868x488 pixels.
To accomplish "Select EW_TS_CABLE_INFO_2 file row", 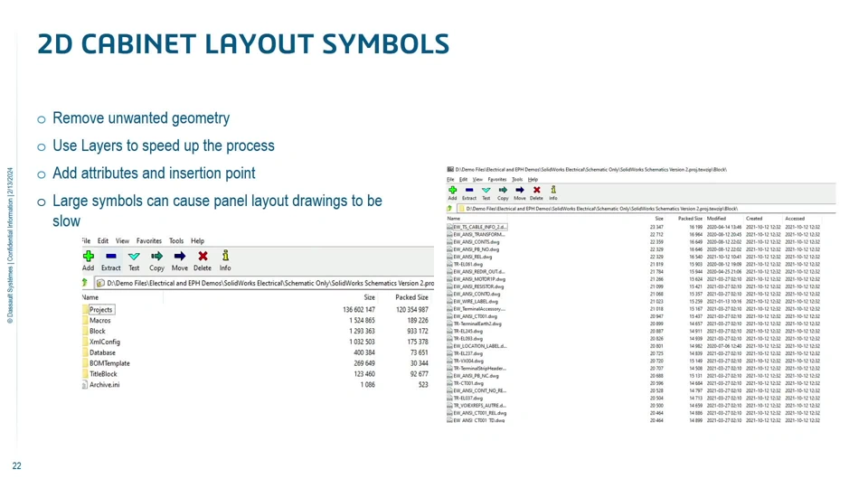I will coord(634,227).
